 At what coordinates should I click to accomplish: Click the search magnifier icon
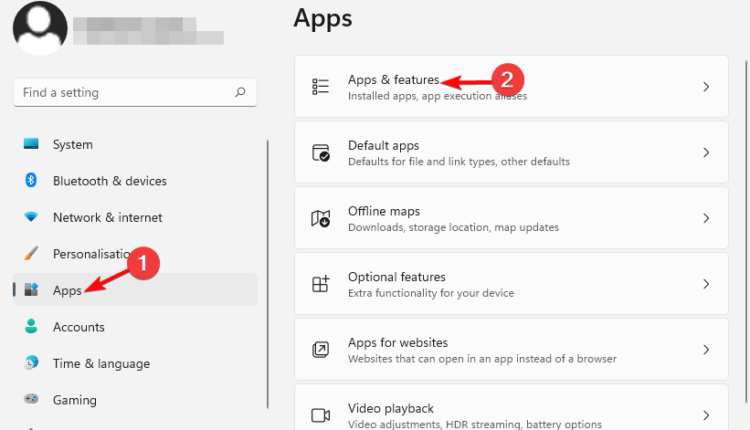240,92
